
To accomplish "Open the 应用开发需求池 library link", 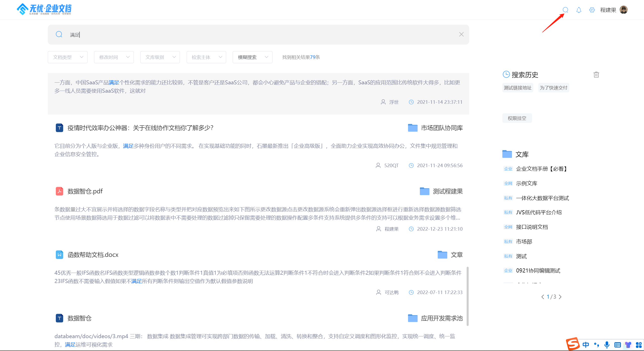I will point(442,318).
